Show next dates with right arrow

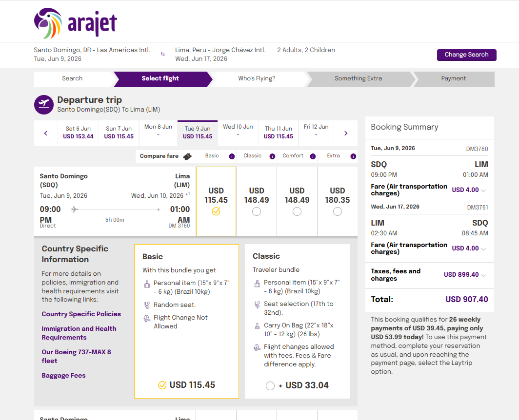click(x=346, y=134)
